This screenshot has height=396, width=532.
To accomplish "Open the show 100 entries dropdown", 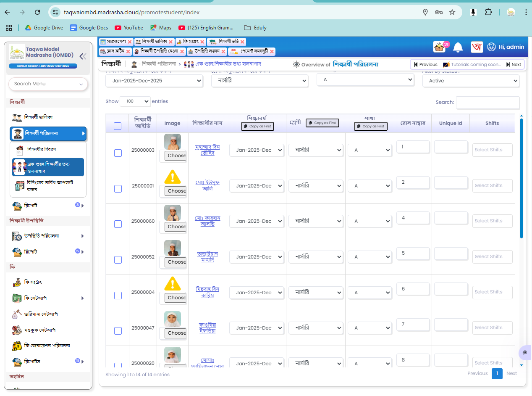I will 135,101.
